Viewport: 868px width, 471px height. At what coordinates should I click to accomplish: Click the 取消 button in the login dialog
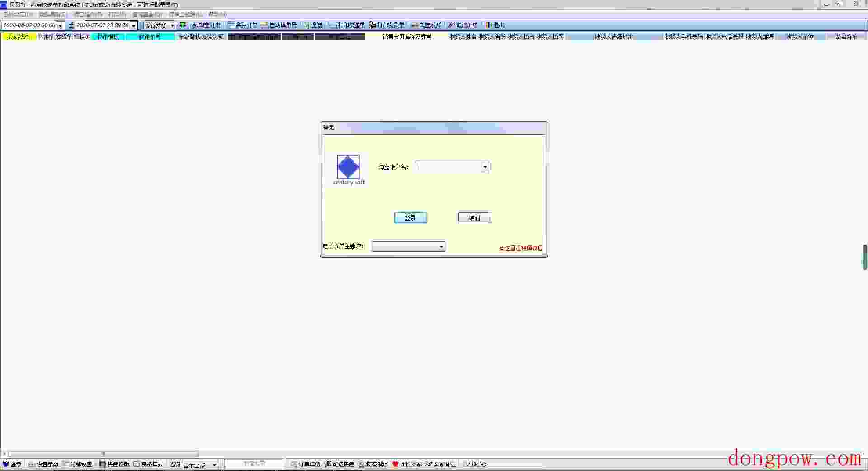click(x=475, y=218)
